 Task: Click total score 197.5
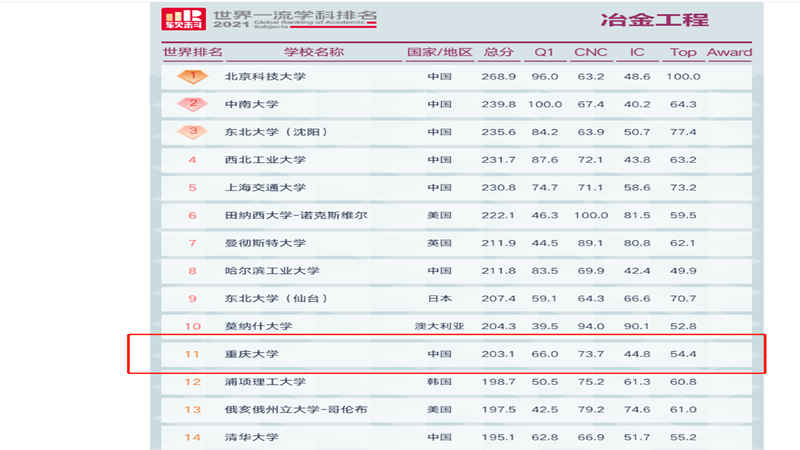coord(498,410)
